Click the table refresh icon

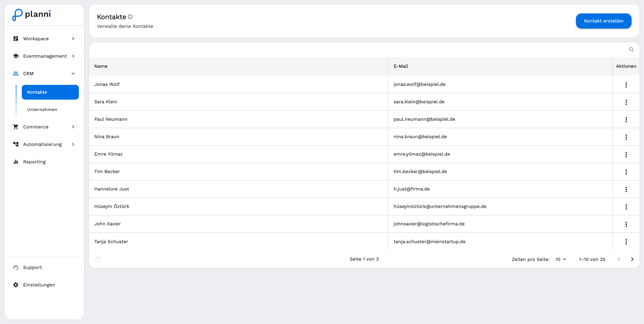tap(98, 259)
